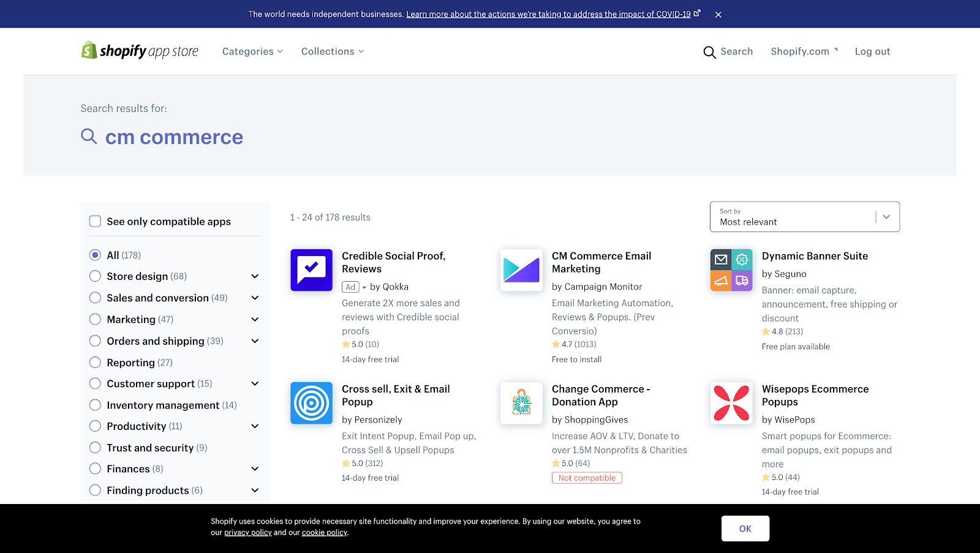Click Log out
Viewport: 980px width, 553px height.
click(872, 51)
